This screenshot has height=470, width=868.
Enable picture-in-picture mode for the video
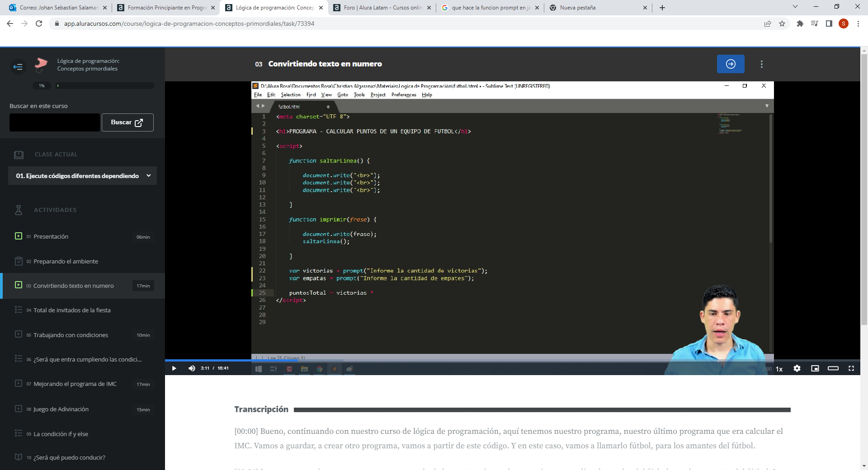tap(815, 368)
